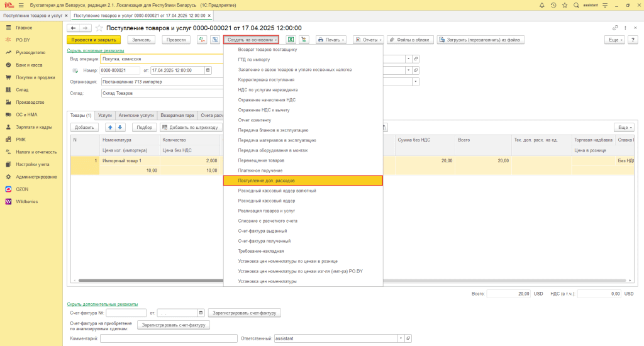Open the Банк и касса section
Image resolution: width=644 pixels, height=346 pixels.
click(29, 65)
